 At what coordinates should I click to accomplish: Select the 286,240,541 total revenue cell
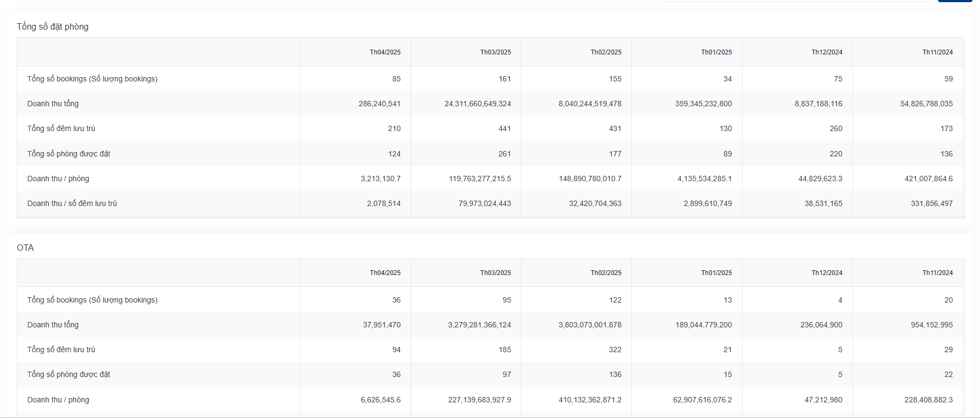[379, 104]
